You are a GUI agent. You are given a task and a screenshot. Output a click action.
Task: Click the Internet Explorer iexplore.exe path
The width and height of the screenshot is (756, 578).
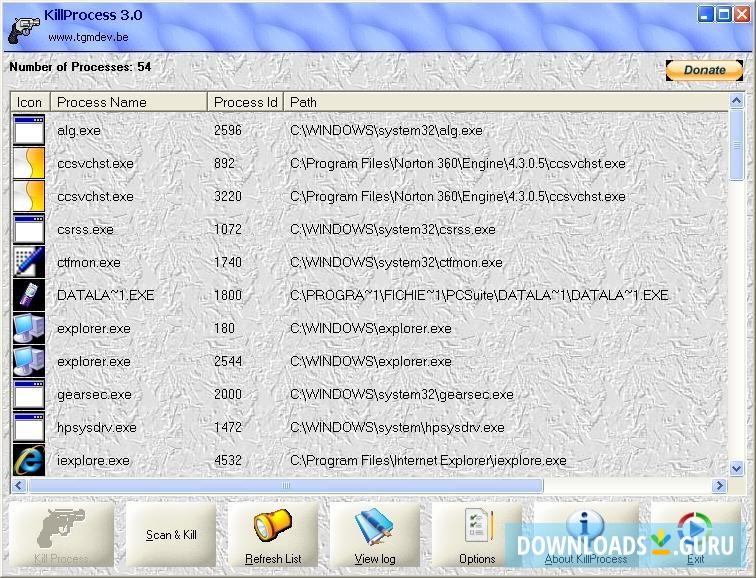tap(428, 461)
